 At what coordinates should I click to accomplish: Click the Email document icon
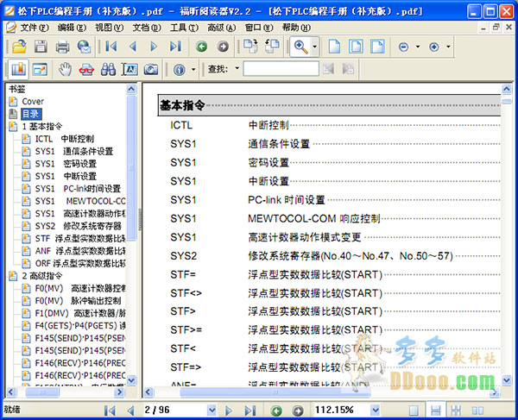click(x=84, y=47)
